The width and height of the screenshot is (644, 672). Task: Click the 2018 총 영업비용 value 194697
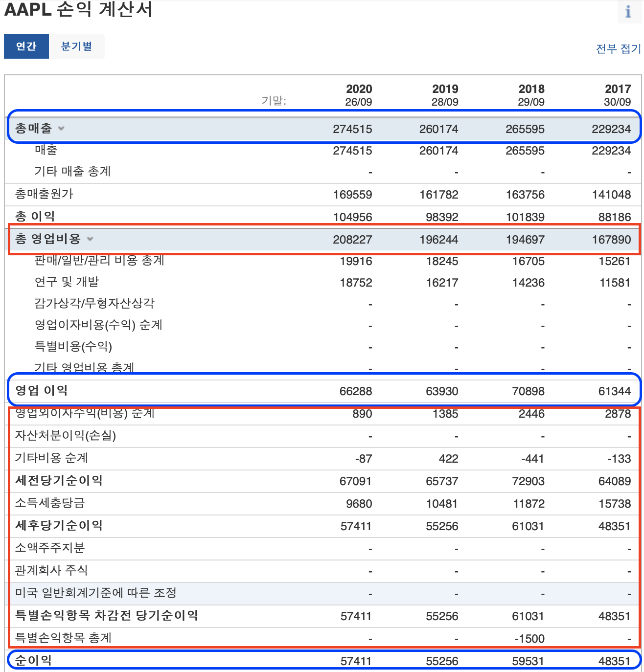pyautogui.click(x=525, y=240)
